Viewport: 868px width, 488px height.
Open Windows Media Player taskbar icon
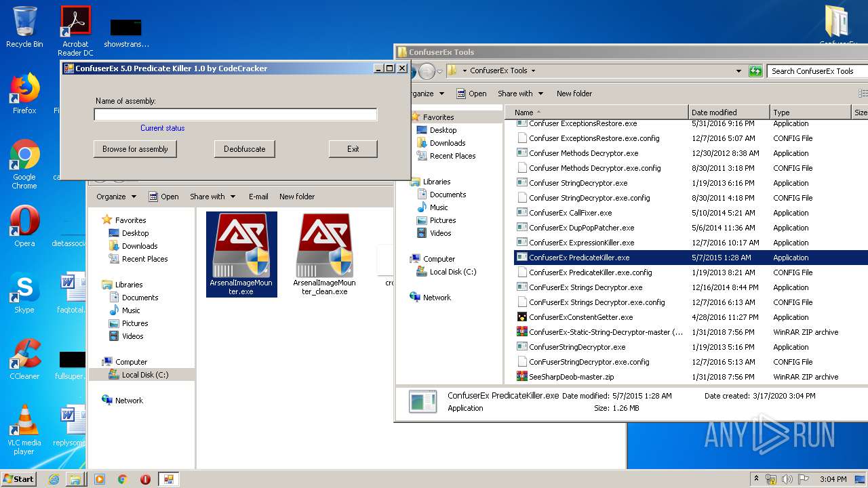(100, 479)
